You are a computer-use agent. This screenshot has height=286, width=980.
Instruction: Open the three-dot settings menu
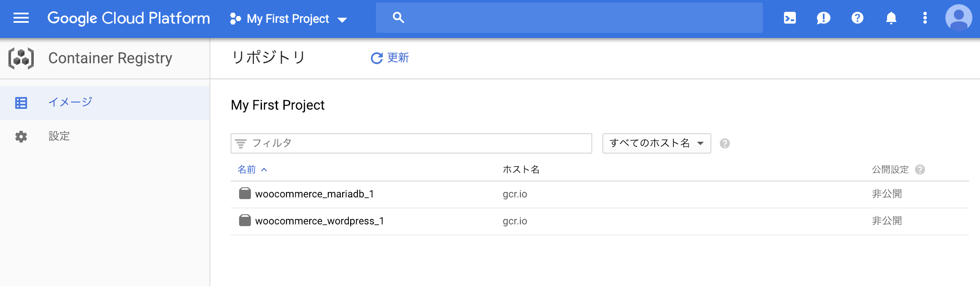(x=925, y=18)
